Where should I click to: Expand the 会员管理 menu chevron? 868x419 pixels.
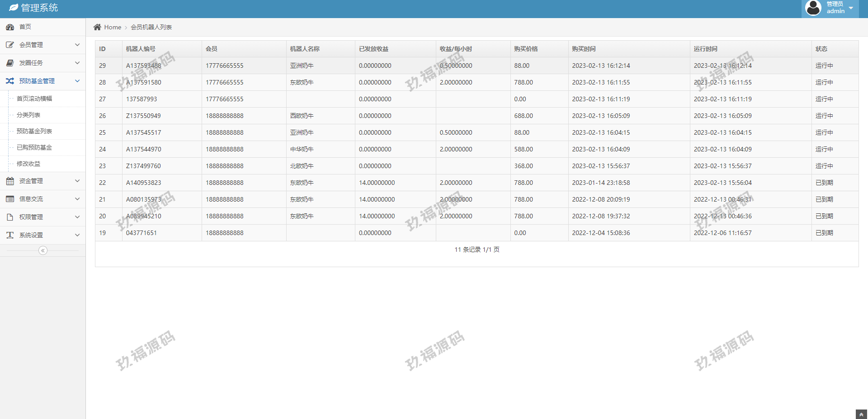click(x=77, y=45)
